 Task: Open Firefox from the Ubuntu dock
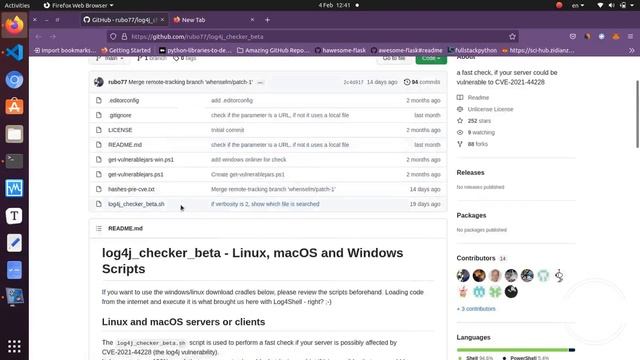(14, 25)
